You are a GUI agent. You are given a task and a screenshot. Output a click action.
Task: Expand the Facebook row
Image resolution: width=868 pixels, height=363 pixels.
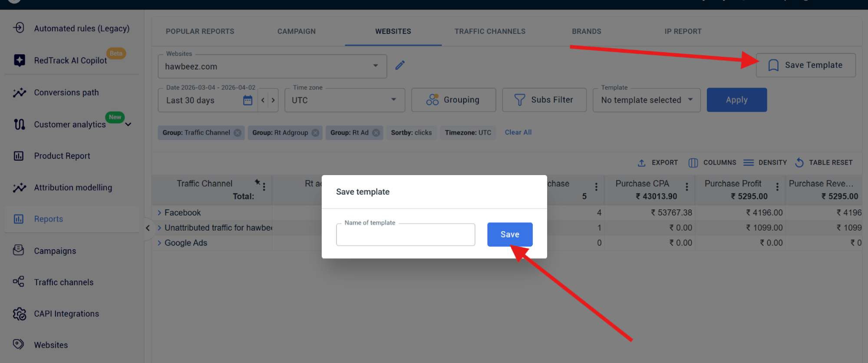tap(159, 213)
